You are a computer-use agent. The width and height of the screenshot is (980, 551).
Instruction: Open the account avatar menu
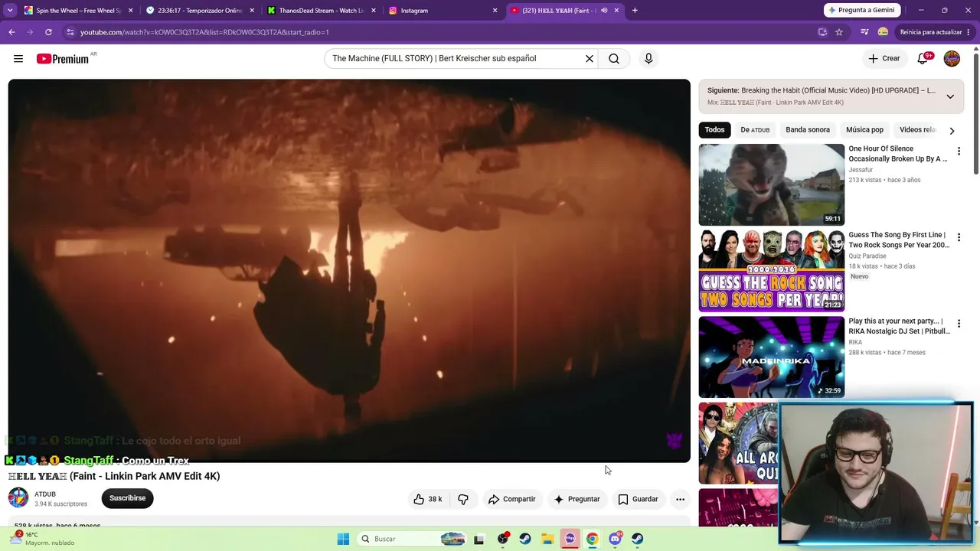(952, 59)
